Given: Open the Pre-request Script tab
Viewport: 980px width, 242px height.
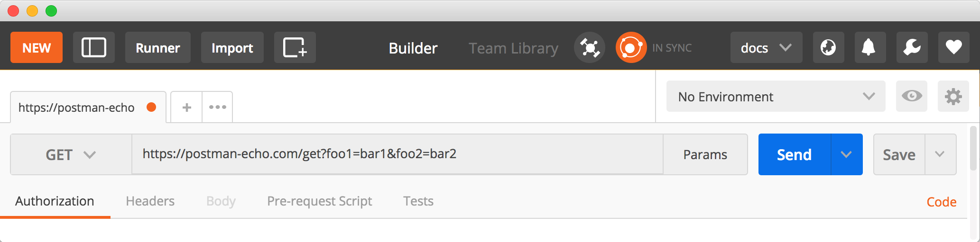Looking at the screenshot, I should tap(319, 201).
